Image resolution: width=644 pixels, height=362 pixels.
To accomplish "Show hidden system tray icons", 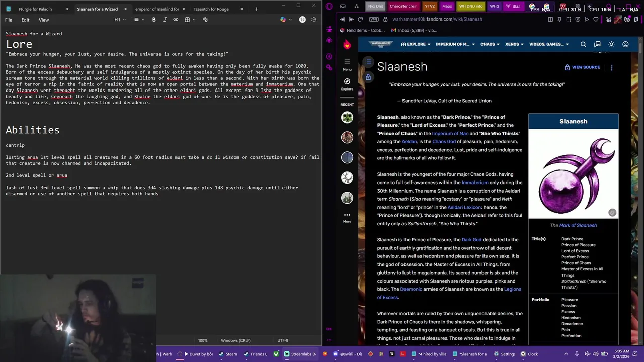I will tap(566, 354).
